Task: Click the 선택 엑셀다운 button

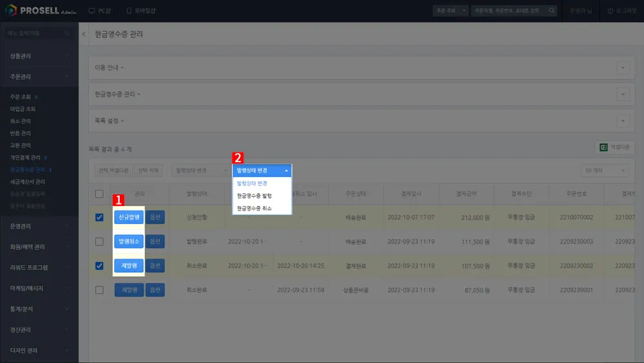Action: (113, 171)
